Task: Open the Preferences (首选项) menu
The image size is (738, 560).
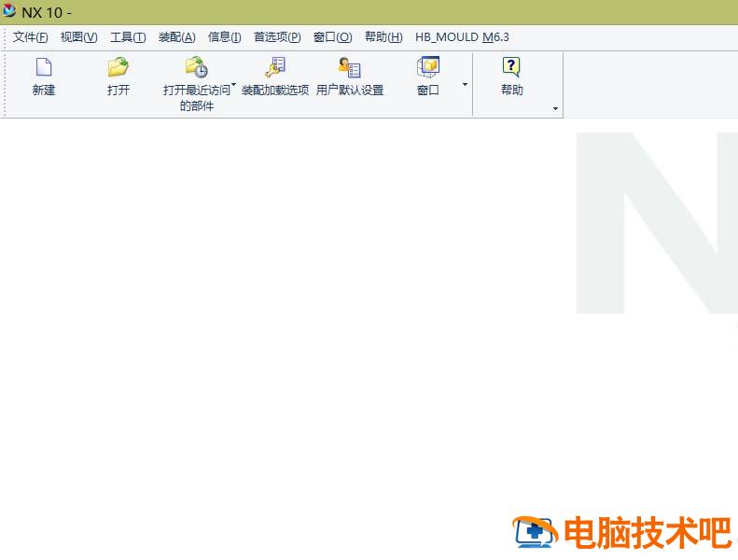Action: [277, 36]
